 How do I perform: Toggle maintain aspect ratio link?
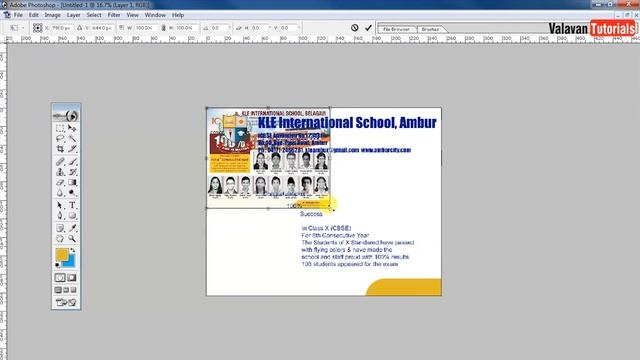tap(163, 28)
